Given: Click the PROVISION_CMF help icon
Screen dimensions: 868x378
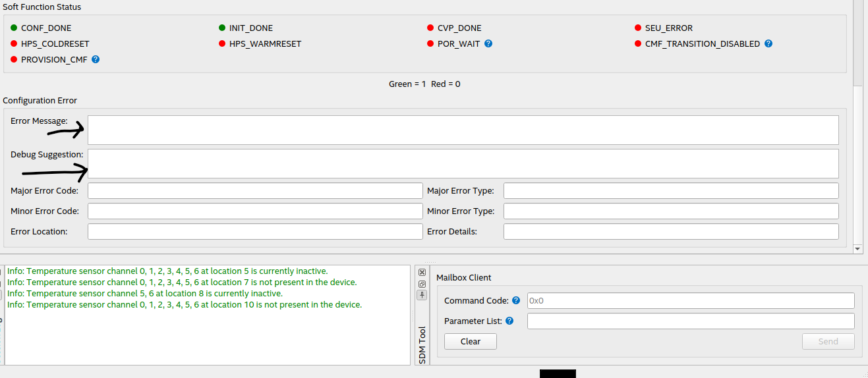Looking at the screenshot, I should click(96, 59).
